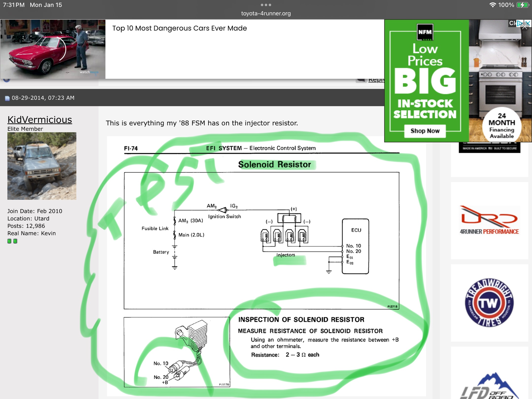The image size is (532, 399).
Task: Open the URD 4Runner Performance logo ad
Action: pos(489,220)
